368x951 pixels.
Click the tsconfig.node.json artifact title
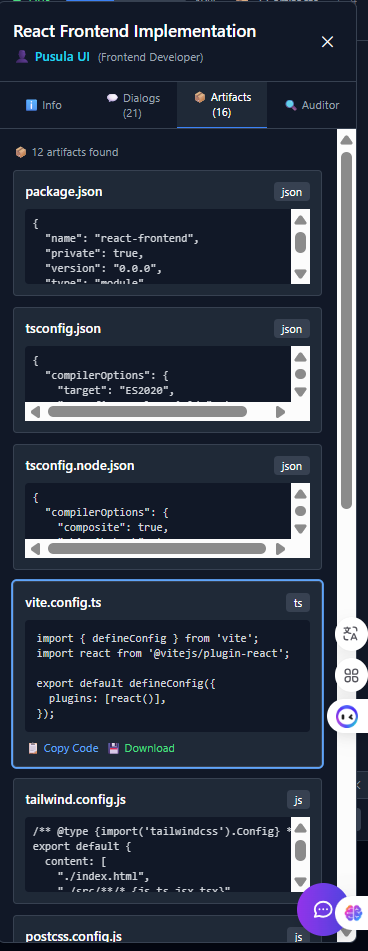click(80, 466)
